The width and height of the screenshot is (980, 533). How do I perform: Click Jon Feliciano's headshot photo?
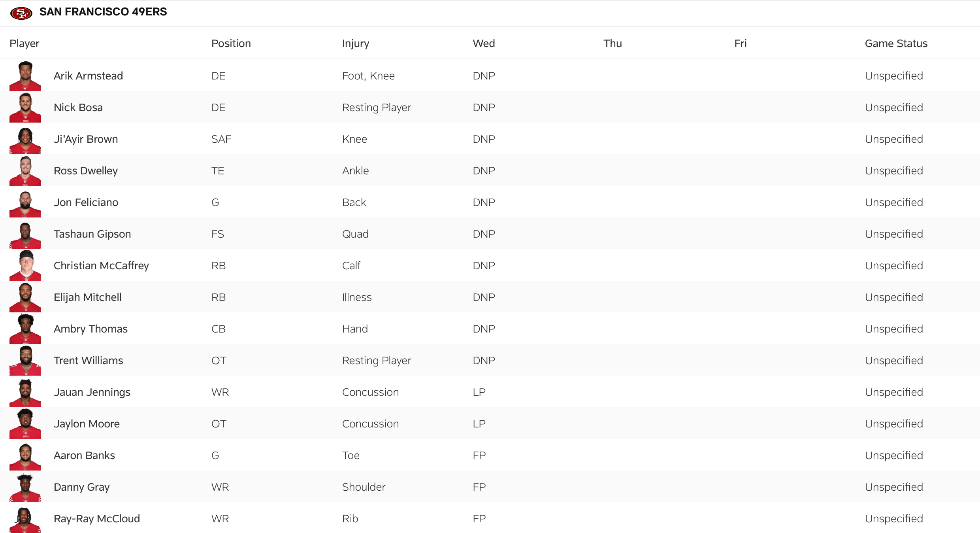[x=25, y=203]
